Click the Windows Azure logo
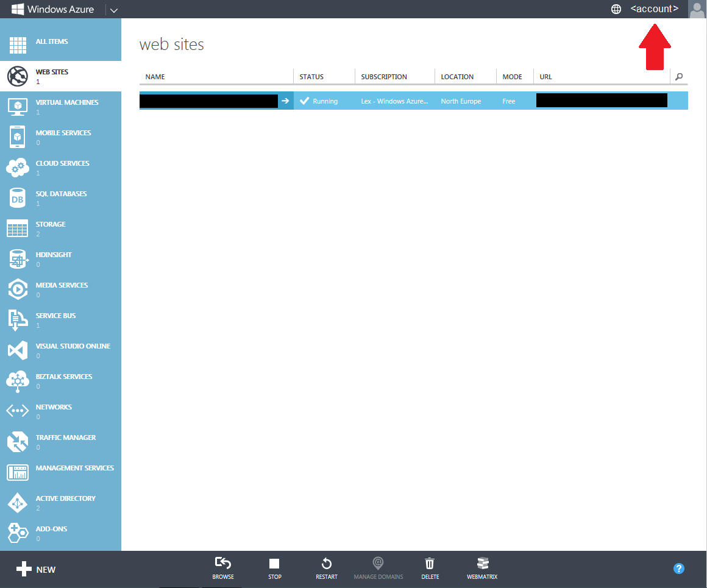The width and height of the screenshot is (707, 588). tap(52, 9)
